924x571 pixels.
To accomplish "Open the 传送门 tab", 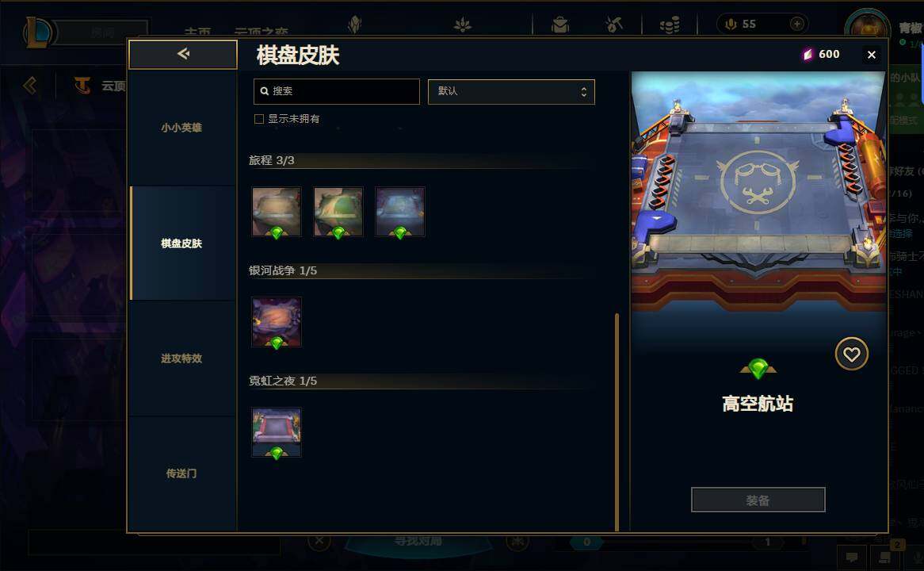I will pyautogui.click(x=182, y=473).
